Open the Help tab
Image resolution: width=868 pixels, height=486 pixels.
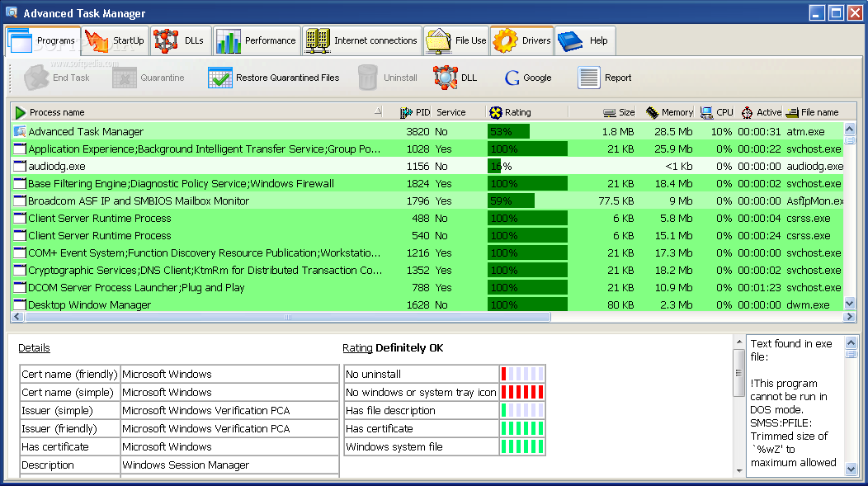(585, 41)
